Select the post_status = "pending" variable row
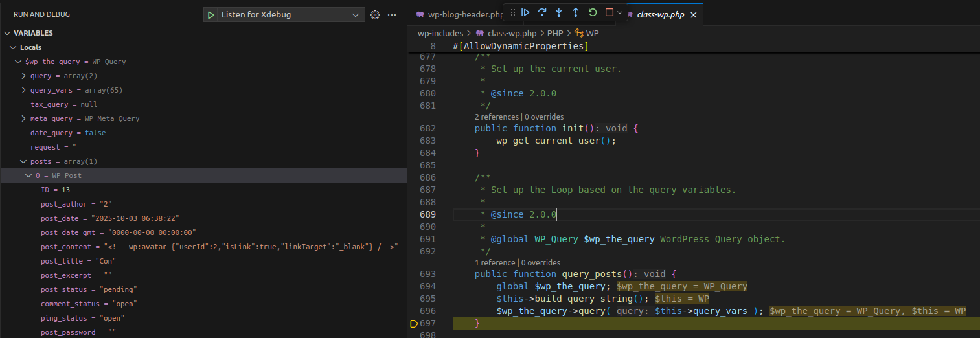The height and width of the screenshot is (338, 980). (x=89, y=289)
